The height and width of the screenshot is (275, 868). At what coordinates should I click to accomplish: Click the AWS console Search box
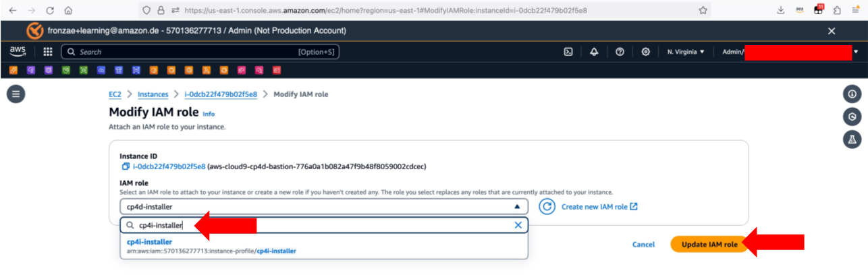pyautogui.click(x=200, y=52)
